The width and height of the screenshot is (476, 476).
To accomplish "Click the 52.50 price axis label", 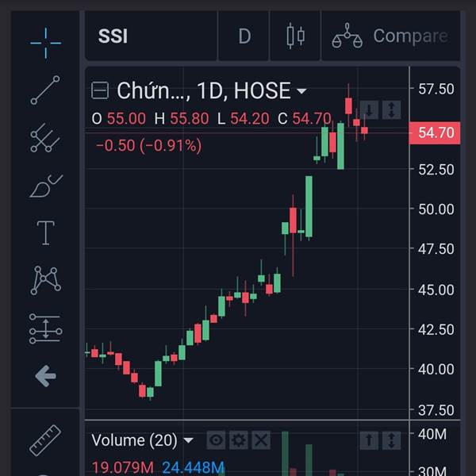I will tap(436, 170).
